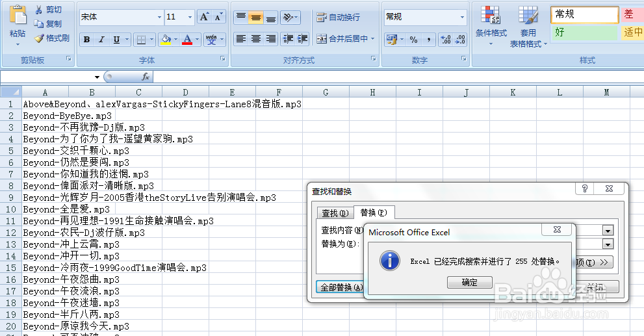Apply comma style
This screenshot has width=644, height=336.
pyautogui.click(x=428, y=40)
